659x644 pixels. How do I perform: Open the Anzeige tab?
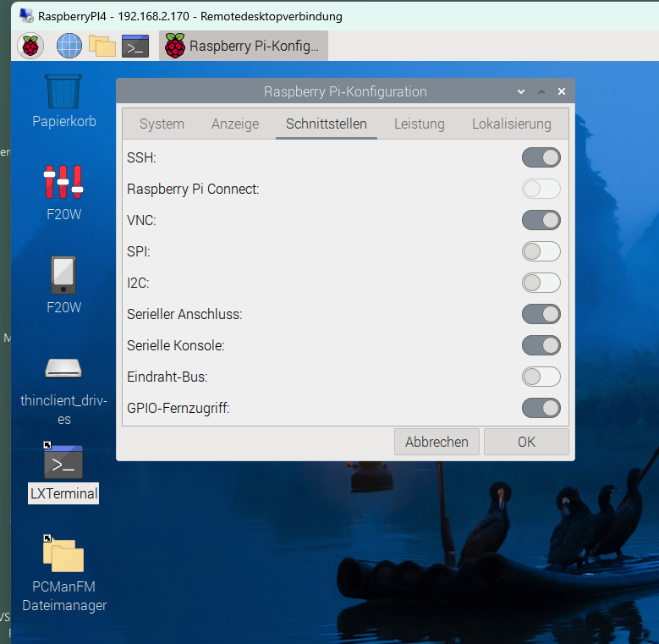point(235,124)
